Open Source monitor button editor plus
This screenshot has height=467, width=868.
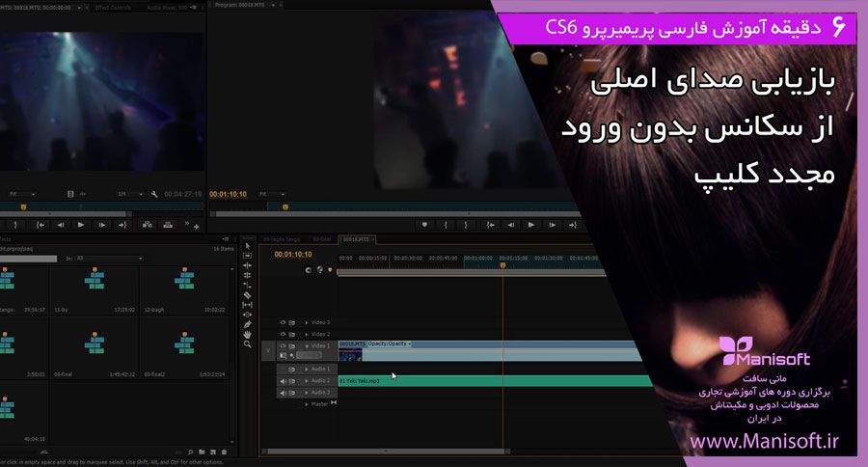click(x=197, y=227)
